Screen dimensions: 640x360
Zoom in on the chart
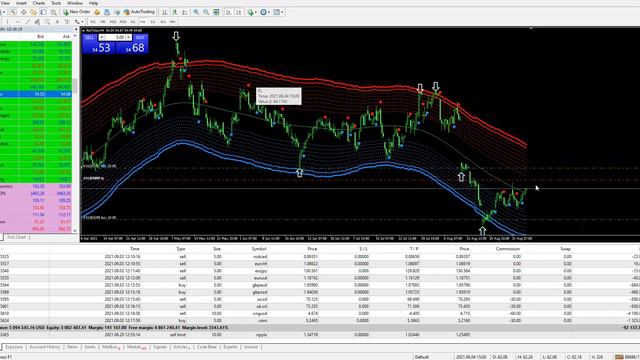point(196,12)
